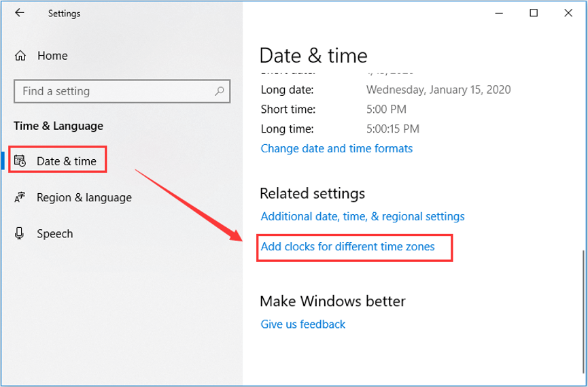
Task: Click the Make Windows better heading
Action: click(x=332, y=301)
